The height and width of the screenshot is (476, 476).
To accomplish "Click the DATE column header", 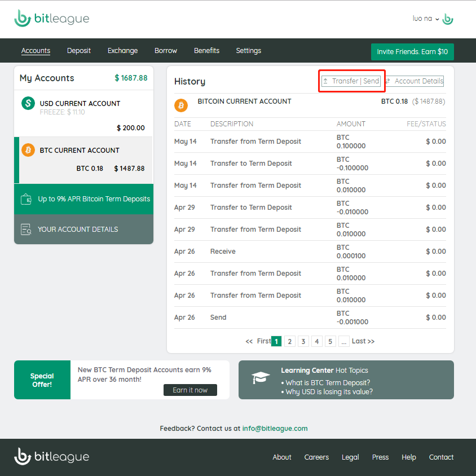I will [x=182, y=124].
